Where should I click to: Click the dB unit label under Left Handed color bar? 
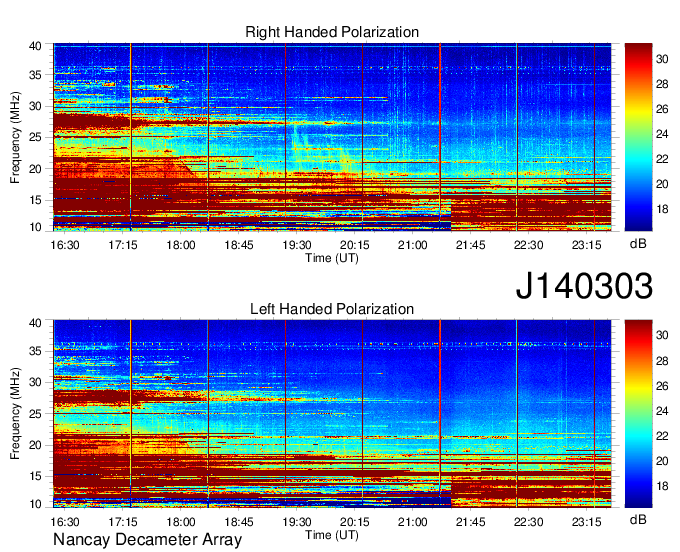pyautogui.click(x=638, y=519)
